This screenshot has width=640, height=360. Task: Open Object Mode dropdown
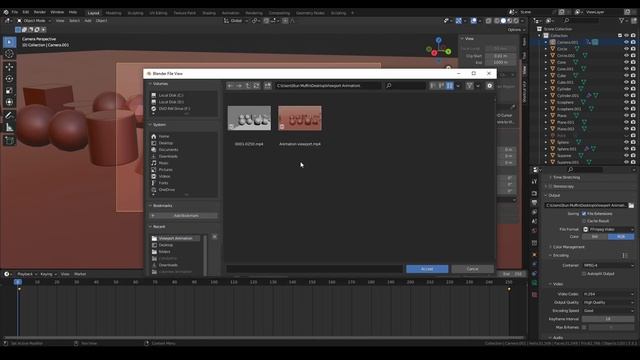[34, 20]
